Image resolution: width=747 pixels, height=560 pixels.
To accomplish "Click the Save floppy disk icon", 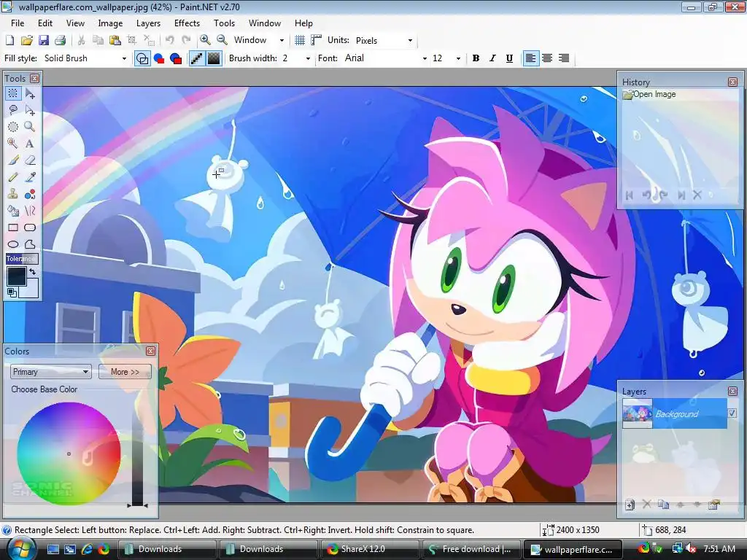I will point(43,41).
